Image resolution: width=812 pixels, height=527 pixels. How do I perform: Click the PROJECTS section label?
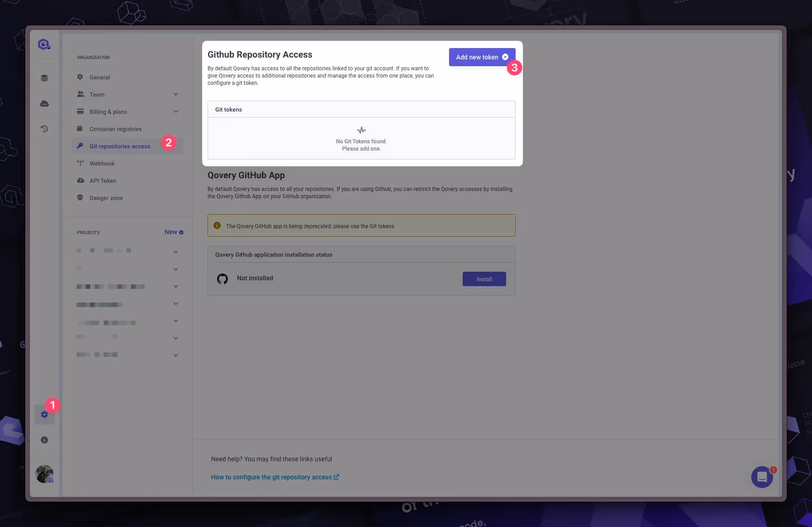click(x=88, y=233)
